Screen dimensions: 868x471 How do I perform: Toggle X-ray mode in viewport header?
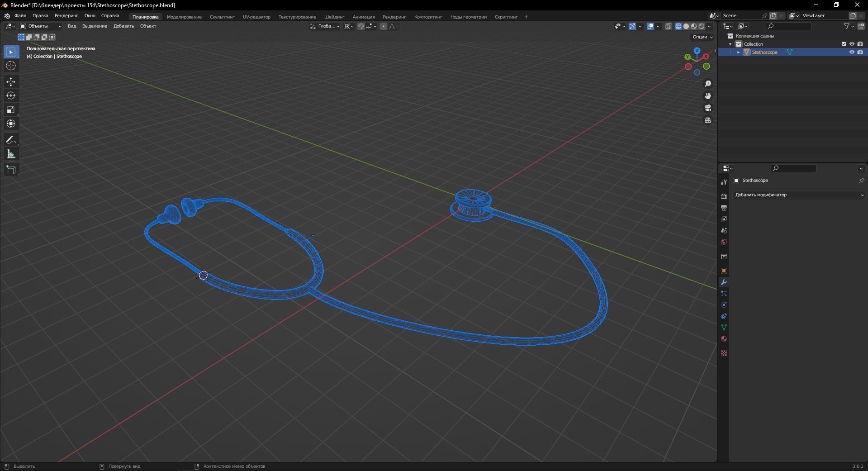tap(669, 26)
